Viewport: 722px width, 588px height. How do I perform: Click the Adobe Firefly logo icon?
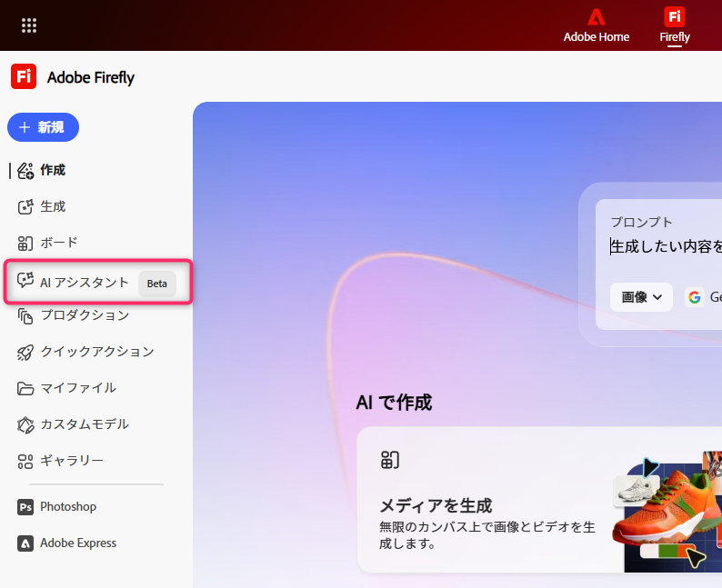(24, 77)
